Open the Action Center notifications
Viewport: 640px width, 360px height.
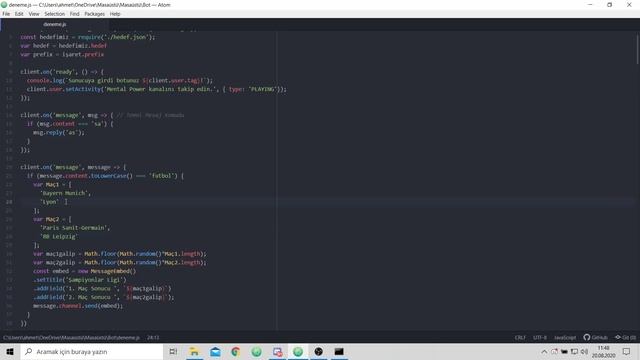pos(627,351)
